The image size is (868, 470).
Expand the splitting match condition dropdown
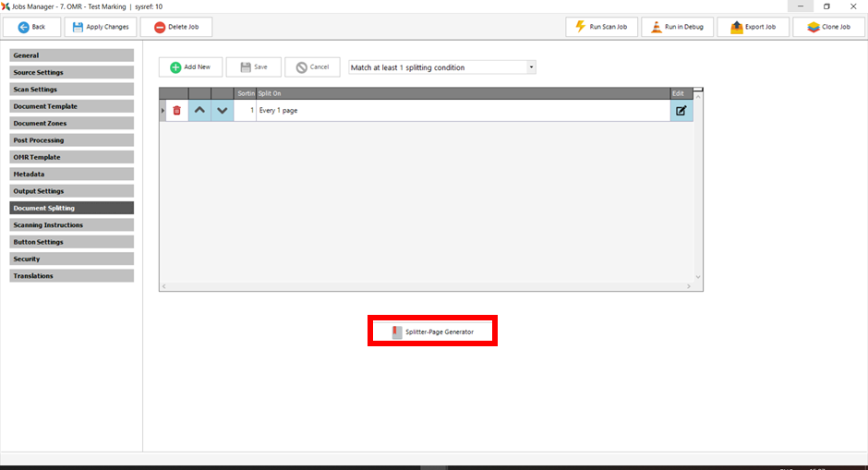tap(531, 67)
